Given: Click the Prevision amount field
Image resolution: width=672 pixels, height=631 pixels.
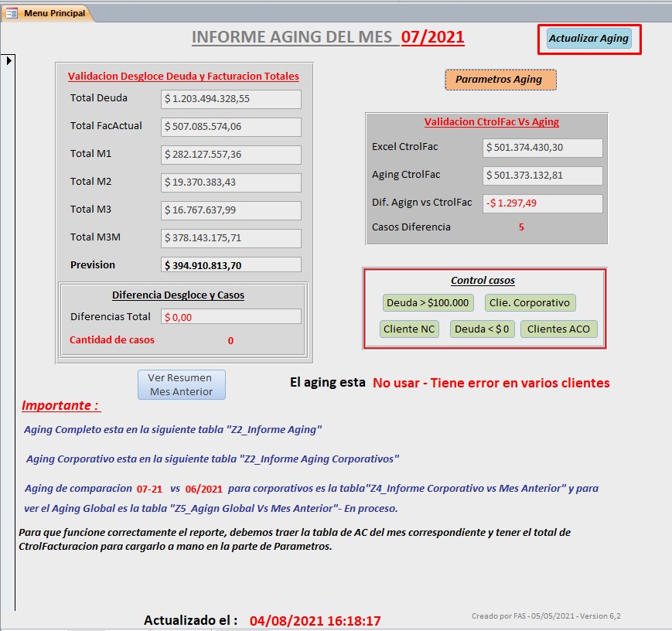Looking at the screenshot, I should (x=230, y=265).
